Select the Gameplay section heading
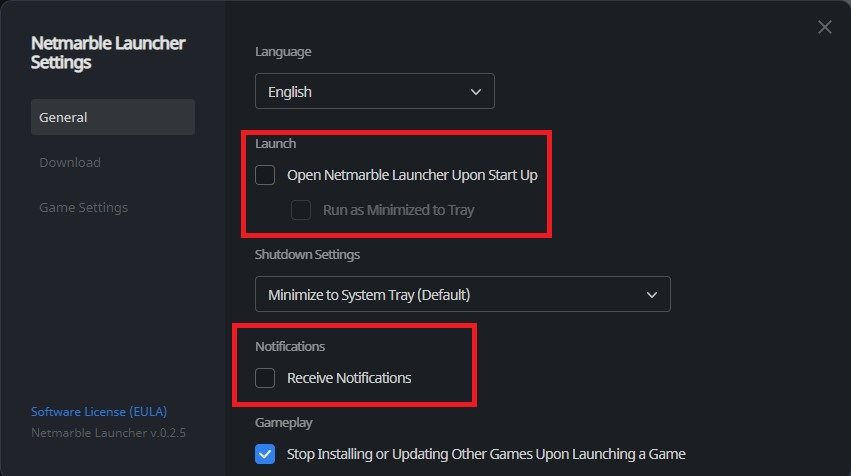The height and width of the screenshot is (476, 851). 284,423
